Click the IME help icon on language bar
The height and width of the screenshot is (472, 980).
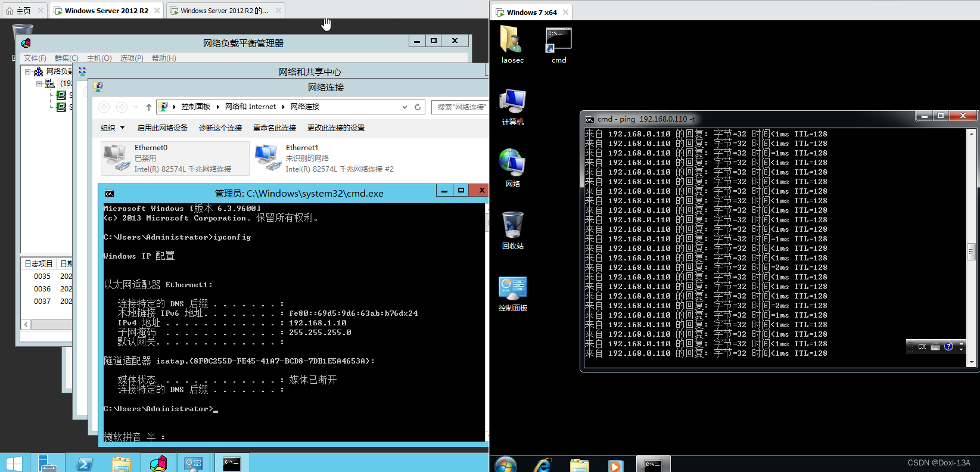coord(948,346)
